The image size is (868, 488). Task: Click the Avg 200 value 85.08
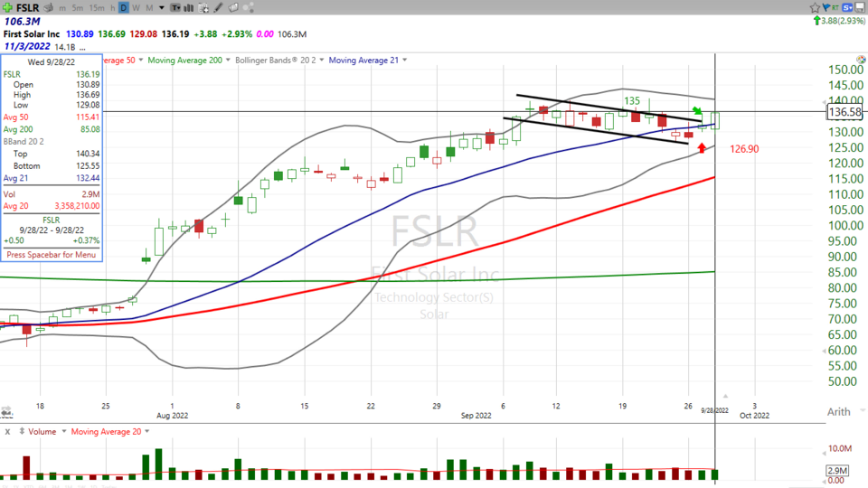(90, 129)
